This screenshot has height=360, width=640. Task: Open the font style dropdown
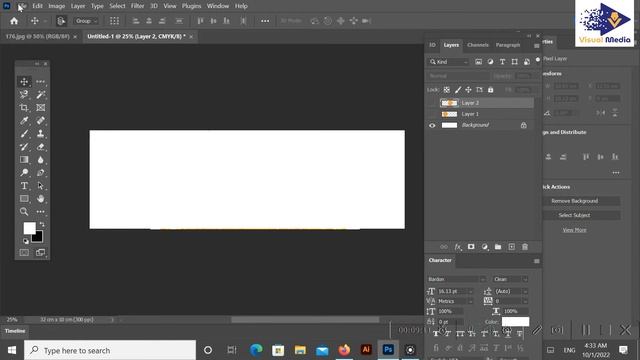click(x=510, y=279)
